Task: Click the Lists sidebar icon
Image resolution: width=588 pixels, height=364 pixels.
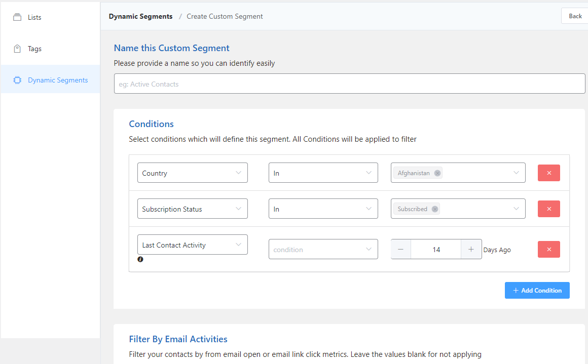Action: coord(17,17)
